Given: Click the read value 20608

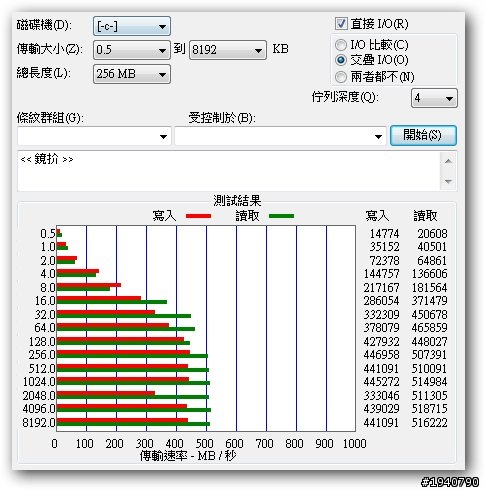Looking at the screenshot, I should [432, 234].
